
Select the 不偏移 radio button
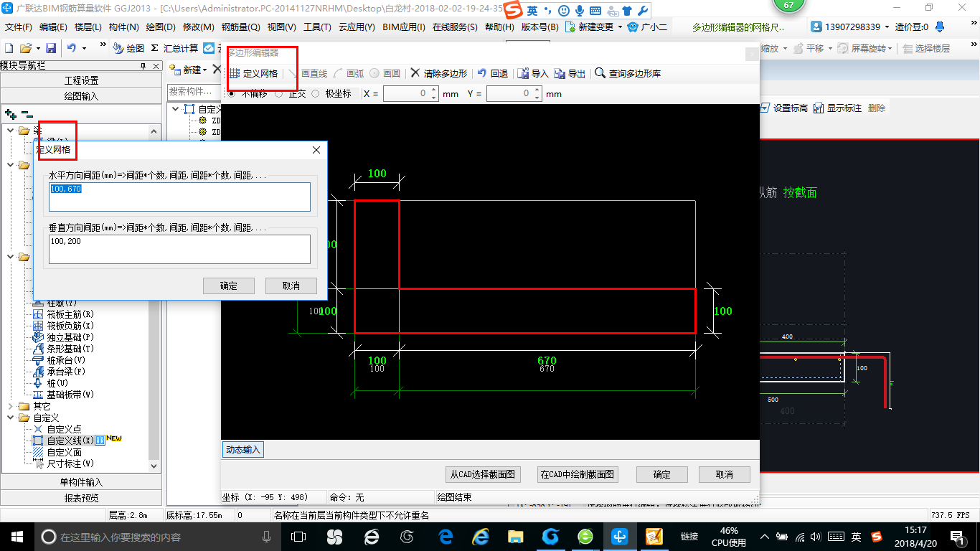coord(232,93)
